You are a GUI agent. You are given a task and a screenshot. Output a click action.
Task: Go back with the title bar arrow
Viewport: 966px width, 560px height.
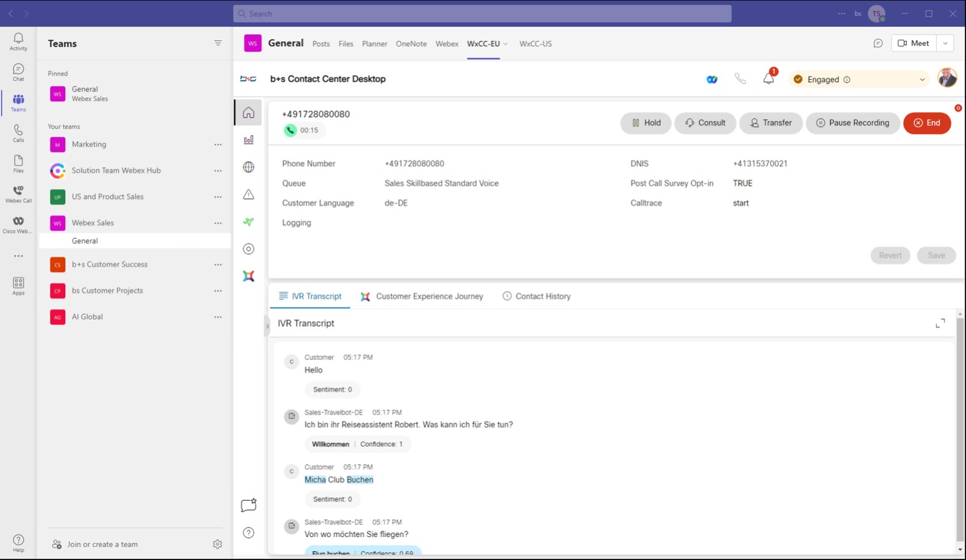coord(11,13)
